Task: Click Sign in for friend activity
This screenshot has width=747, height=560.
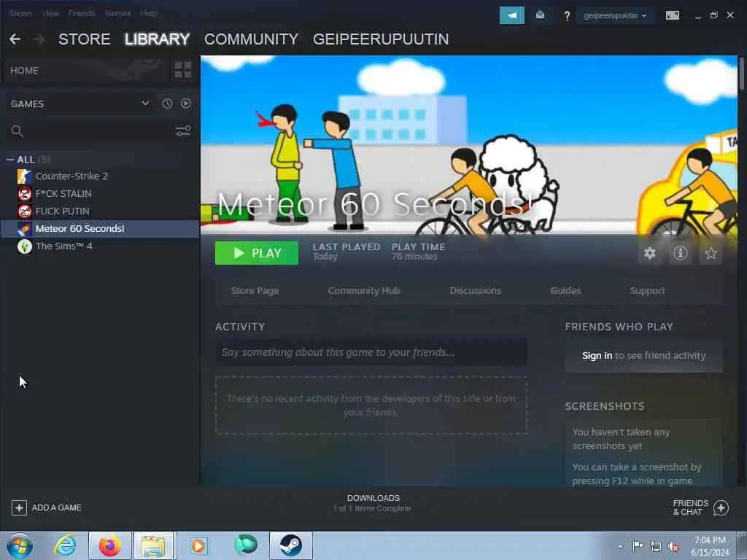Action: click(597, 356)
